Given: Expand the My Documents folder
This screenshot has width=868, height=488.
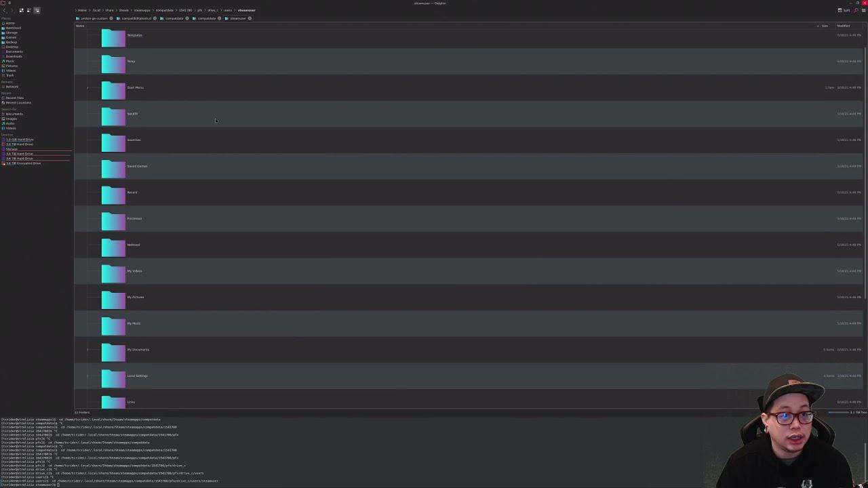Looking at the screenshot, I should point(87,350).
